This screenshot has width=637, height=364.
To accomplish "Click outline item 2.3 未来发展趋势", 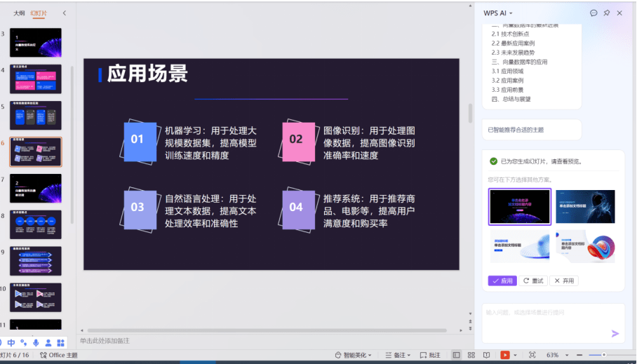I will pos(513,53).
